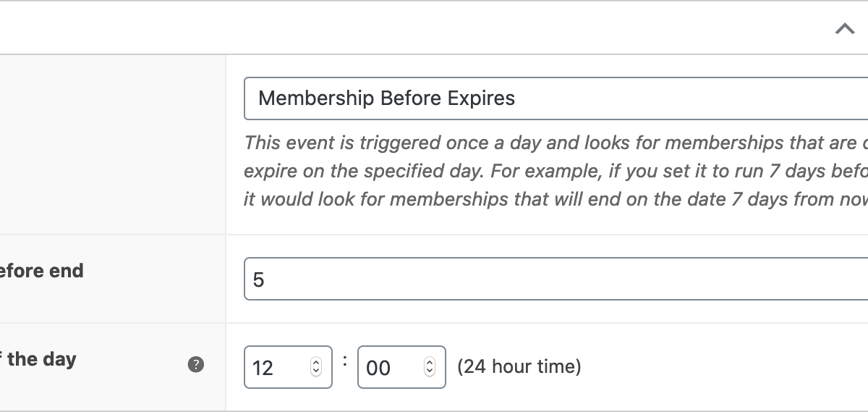868x412 pixels.
Task: Click the (24 hour time) note
Action: 519,366
